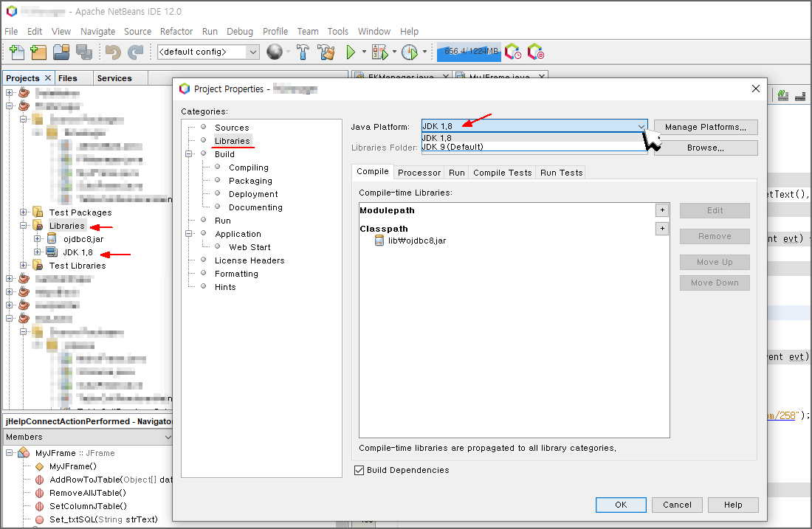
Task: Click the Profile Project clock icon
Action: 410,52
